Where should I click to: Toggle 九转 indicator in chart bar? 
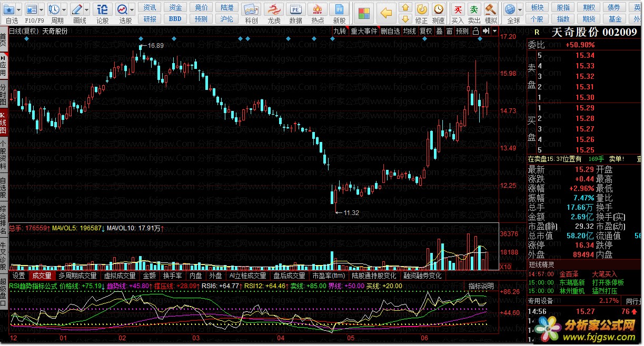(340, 31)
